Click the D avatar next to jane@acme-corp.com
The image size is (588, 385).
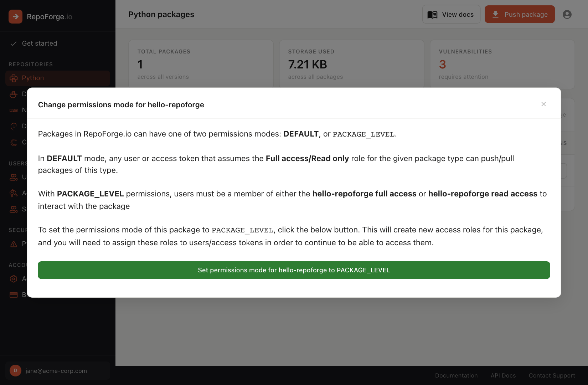click(15, 371)
